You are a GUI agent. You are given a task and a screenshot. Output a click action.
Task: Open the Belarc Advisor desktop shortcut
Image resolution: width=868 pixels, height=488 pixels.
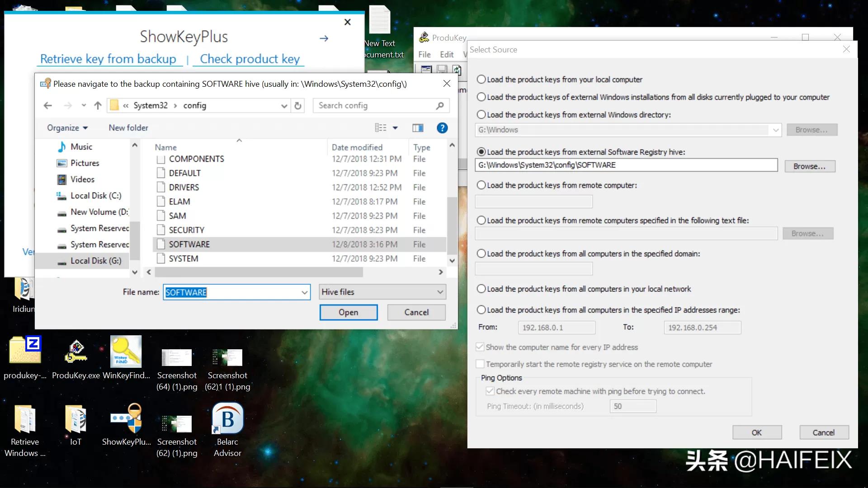[227, 419]
